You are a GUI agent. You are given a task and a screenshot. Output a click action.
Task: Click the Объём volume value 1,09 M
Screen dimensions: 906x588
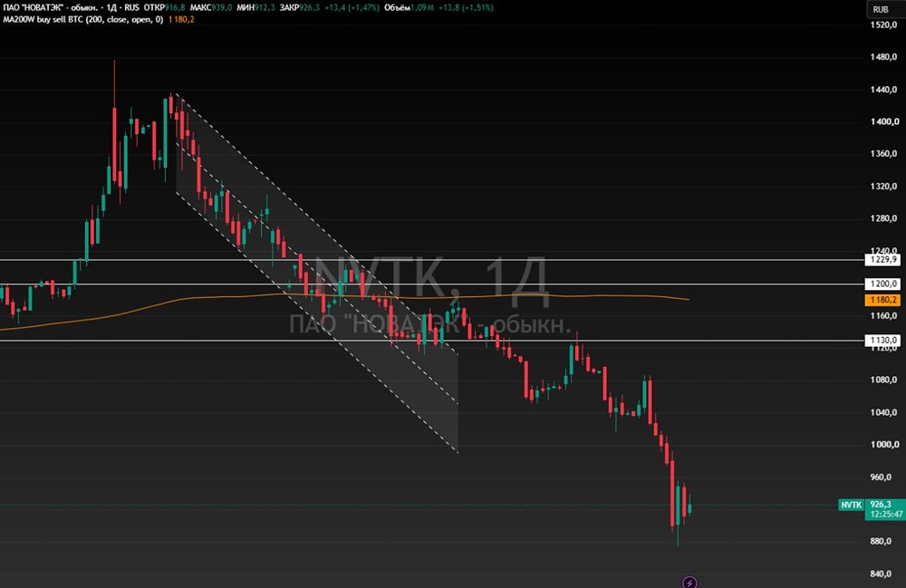point(422,8)
